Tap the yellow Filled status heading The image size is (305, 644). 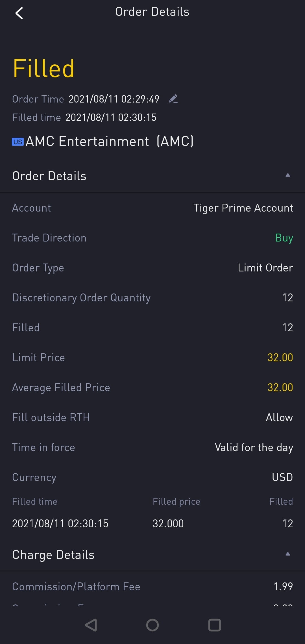[x=44, y=69]
